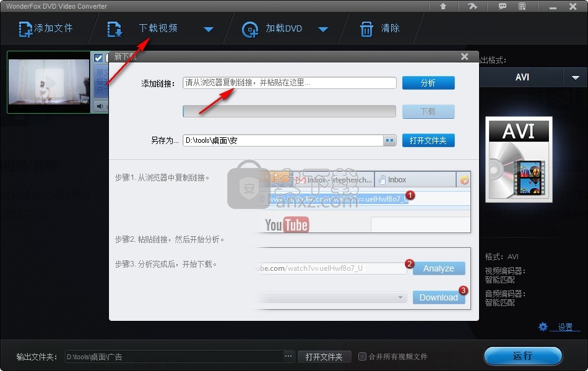Open the feedback speech bubble icon
Viewport: 588px width, 371px height.
[502, 6]
